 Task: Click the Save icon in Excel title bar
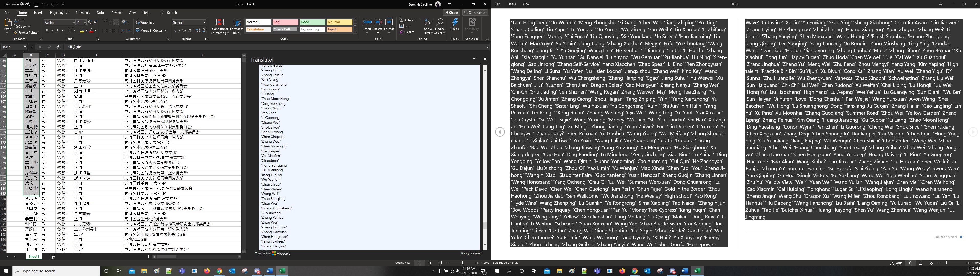pos(36,4)
